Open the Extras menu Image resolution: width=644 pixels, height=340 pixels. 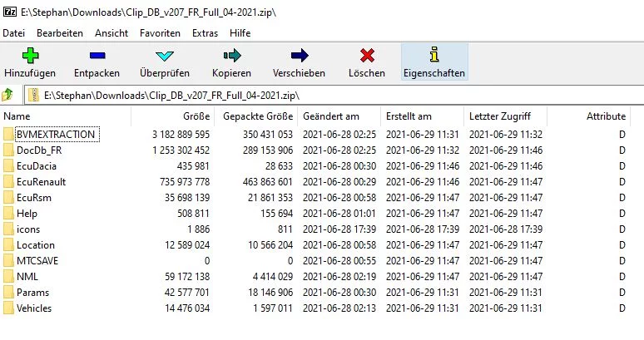(205, 32)
